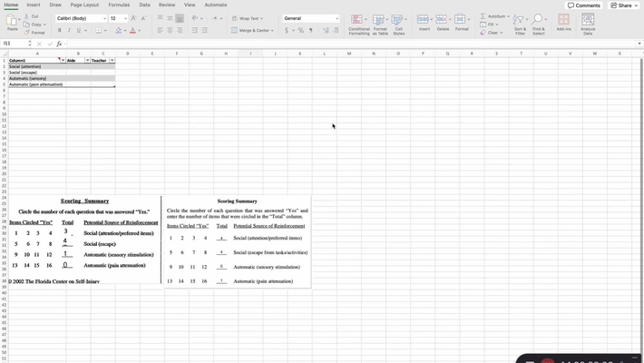Select cell "Automatic (pain attenuation)"
This screenshot has width=644, height=363.
37,84
